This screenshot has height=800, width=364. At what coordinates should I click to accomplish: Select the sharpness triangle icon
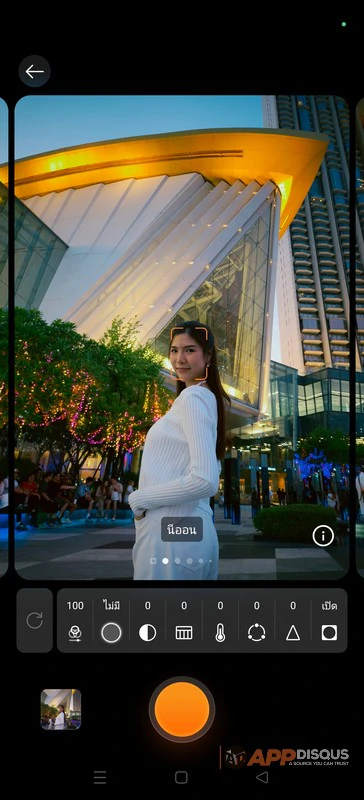point(293,621)
